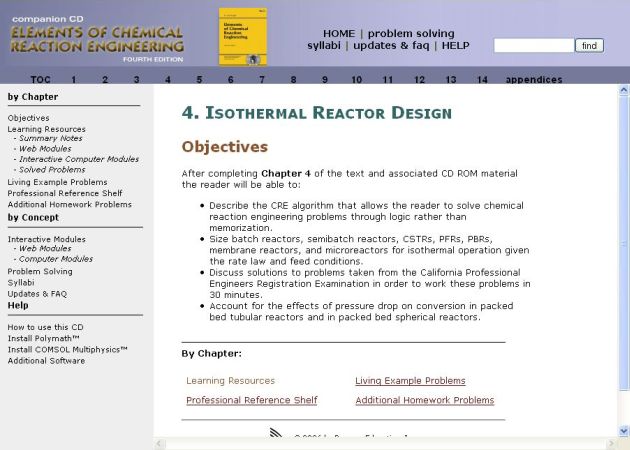Click the scroll down arrow of the page scrollbar

(624, 431)
